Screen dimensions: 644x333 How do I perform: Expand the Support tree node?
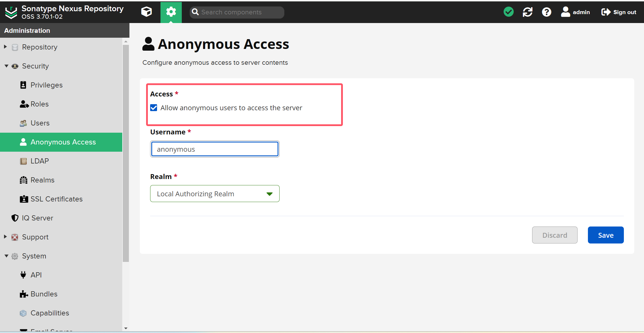5,237
